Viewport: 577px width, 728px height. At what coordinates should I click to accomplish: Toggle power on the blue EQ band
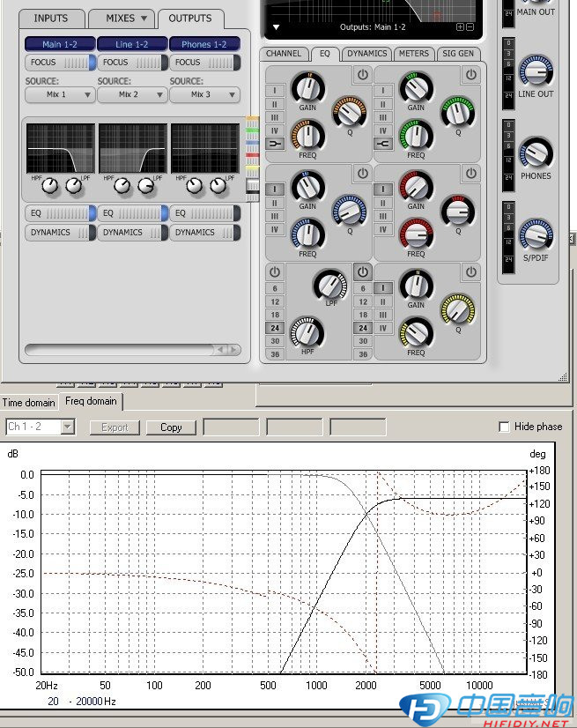coord(363,174)
